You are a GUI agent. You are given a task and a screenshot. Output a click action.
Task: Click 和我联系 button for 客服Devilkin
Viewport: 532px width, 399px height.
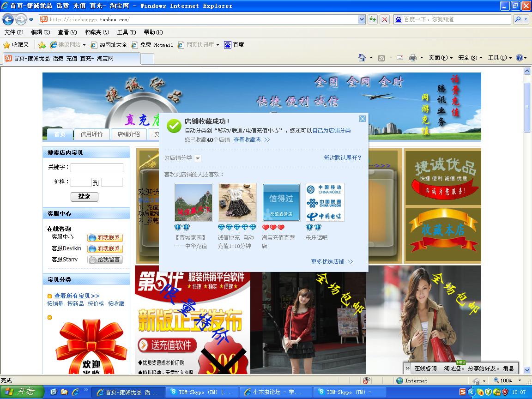pos(105,249)
